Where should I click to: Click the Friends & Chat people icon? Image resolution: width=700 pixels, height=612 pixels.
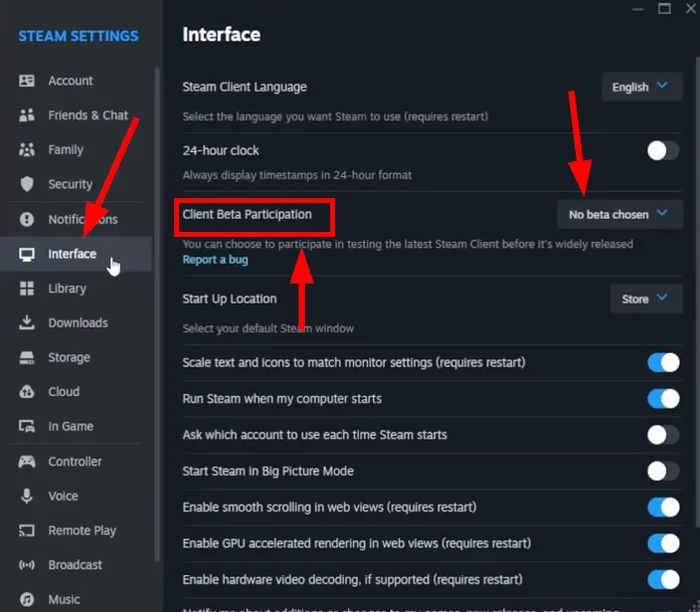(x=27, y=115)
